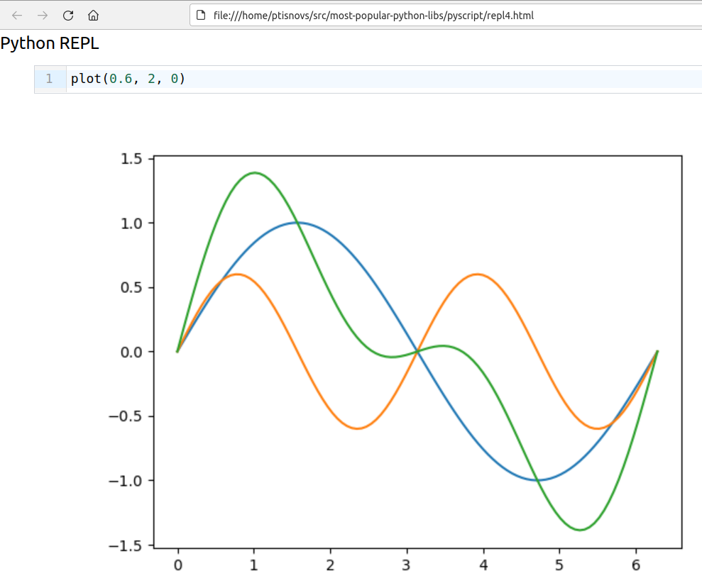Click the REPL code line plot(0.6, 2, 0)
Viewport: 702px width, 588px height.
point(128,79)
